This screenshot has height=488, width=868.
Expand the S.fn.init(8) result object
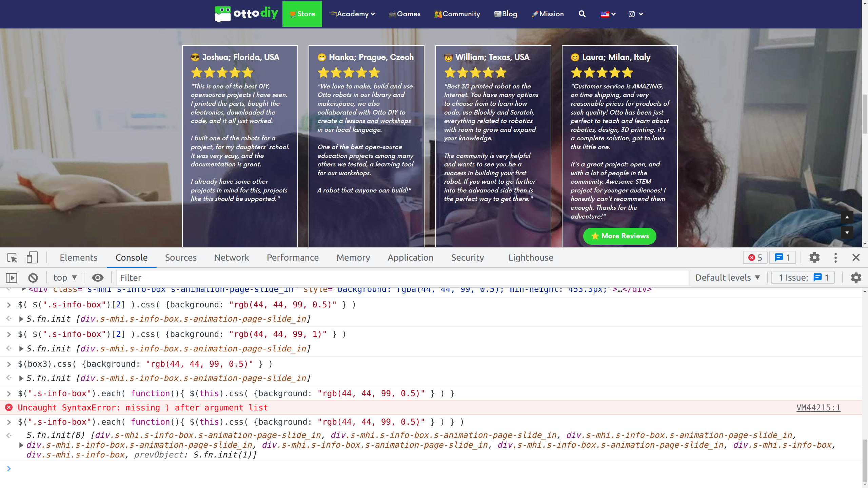pos(21,445)
